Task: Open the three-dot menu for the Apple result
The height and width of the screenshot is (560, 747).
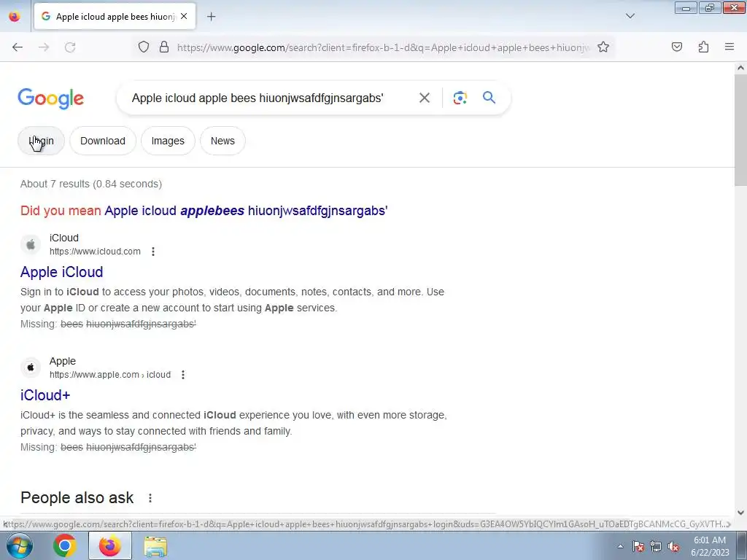Action: [x=183, y=375]
